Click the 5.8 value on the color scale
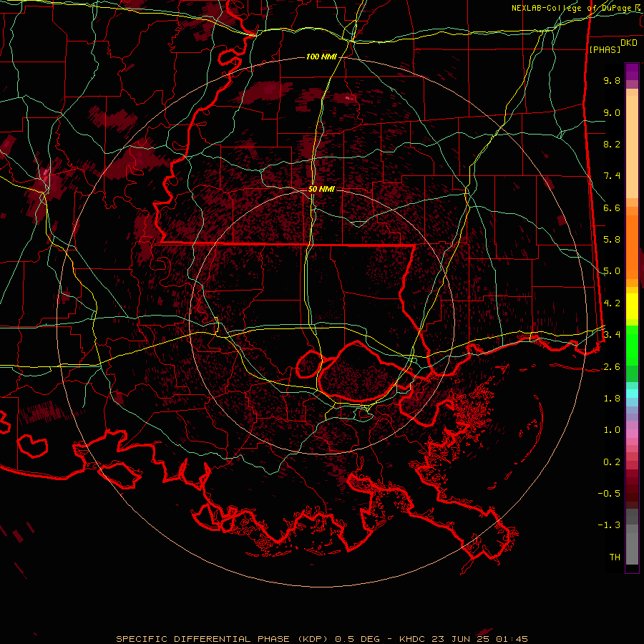644x644 pixels. click(612, 240)
